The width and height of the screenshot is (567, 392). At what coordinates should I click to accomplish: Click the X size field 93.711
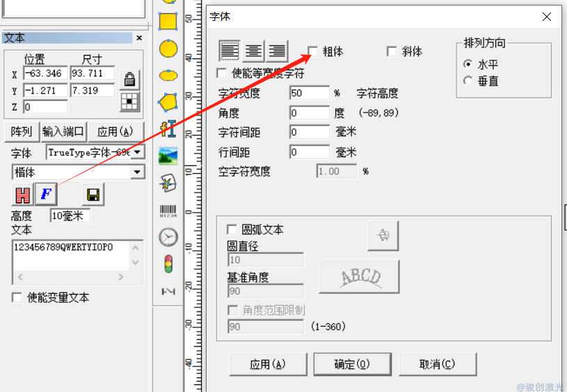pyautogui.click(x=93, y=74)
